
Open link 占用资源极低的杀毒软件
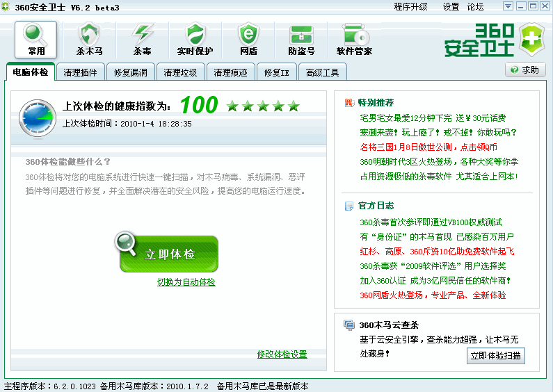tap(439, 177)
